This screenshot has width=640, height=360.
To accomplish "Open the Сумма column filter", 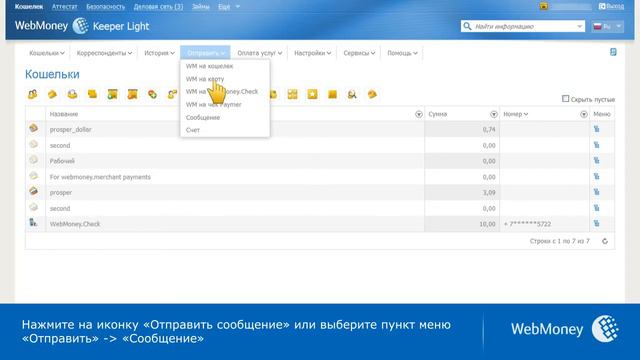I will (493, 114).
